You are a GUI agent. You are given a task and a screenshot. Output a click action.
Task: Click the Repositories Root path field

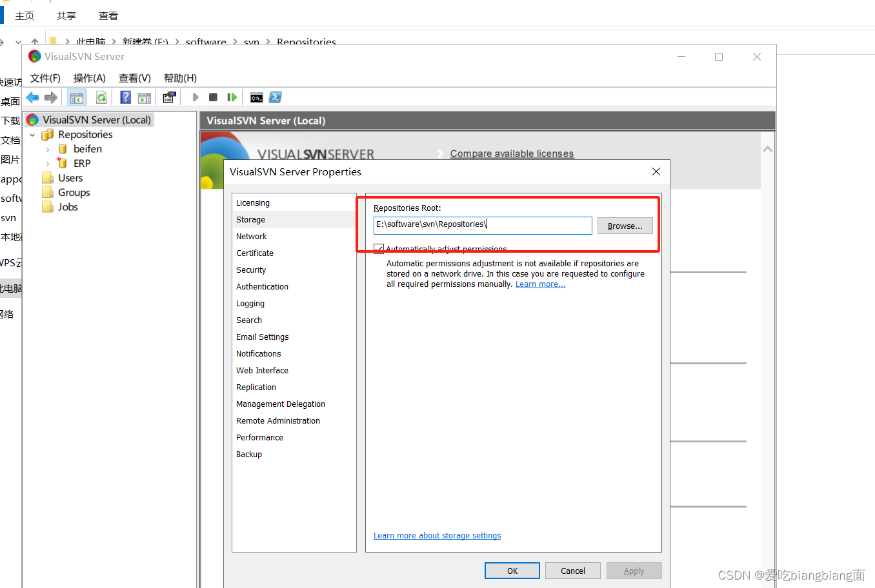point(483,225)
